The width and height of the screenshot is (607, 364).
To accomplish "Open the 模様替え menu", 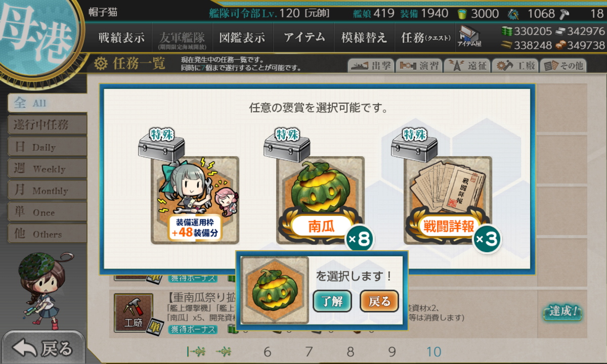I will click(x=364, y=37).
